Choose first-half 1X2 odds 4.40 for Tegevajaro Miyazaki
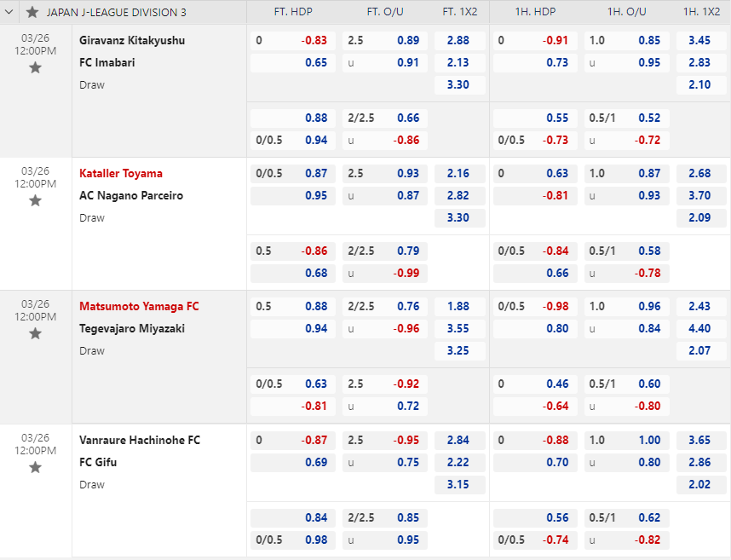This screenshot has width=731, height=560. [x=701, y=329]
